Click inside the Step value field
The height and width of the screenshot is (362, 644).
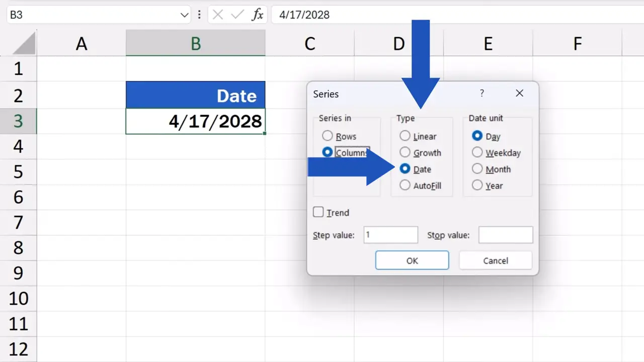pos(390,235)
